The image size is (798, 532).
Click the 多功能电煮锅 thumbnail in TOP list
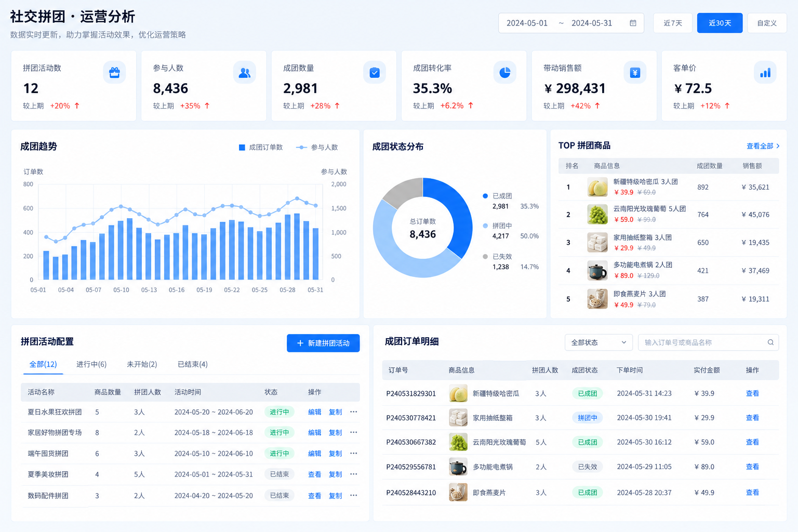pos(597,271)
